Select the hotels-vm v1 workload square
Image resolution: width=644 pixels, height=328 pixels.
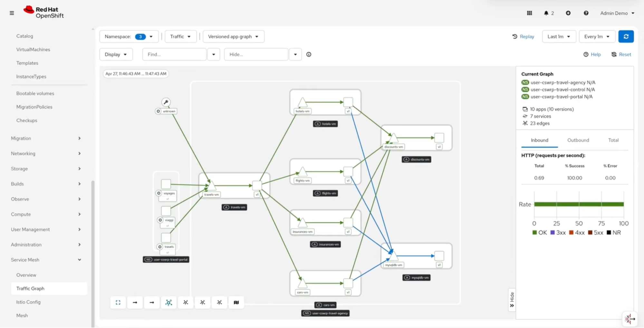click(348, 102)
